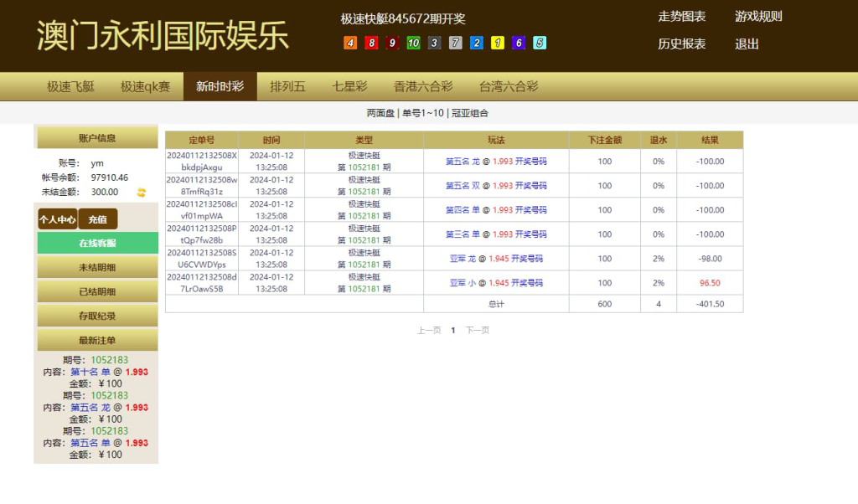
Task: Click the cyan number 5 ball
Action: pyautogui.click(x=539, y=42)
